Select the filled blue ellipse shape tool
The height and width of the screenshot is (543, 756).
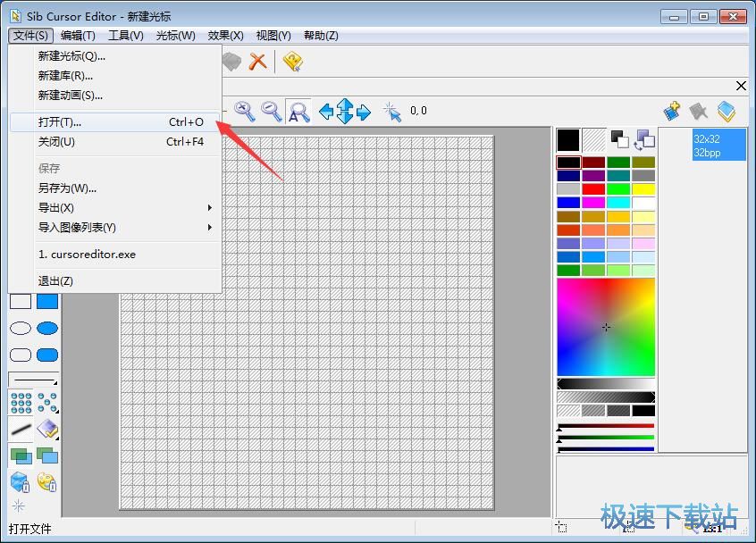tap(47, 329)
